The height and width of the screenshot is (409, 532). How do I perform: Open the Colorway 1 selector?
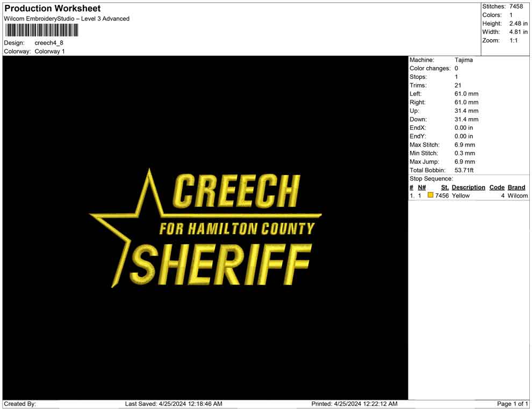pos(49,52)
